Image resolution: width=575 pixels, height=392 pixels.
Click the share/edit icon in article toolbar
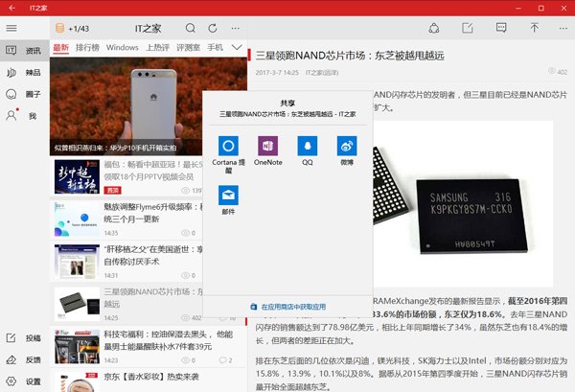click(468, 28)
